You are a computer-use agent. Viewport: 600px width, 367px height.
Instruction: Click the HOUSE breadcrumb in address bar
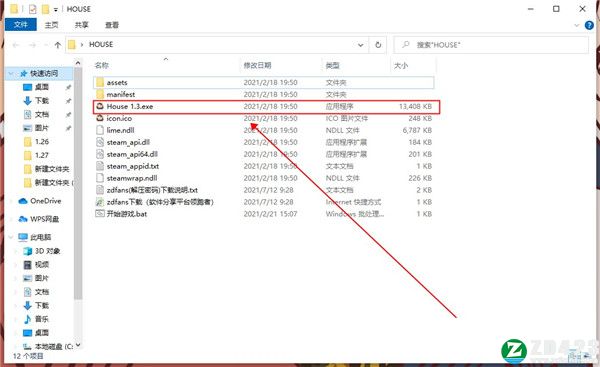click(x=101, y=44)
